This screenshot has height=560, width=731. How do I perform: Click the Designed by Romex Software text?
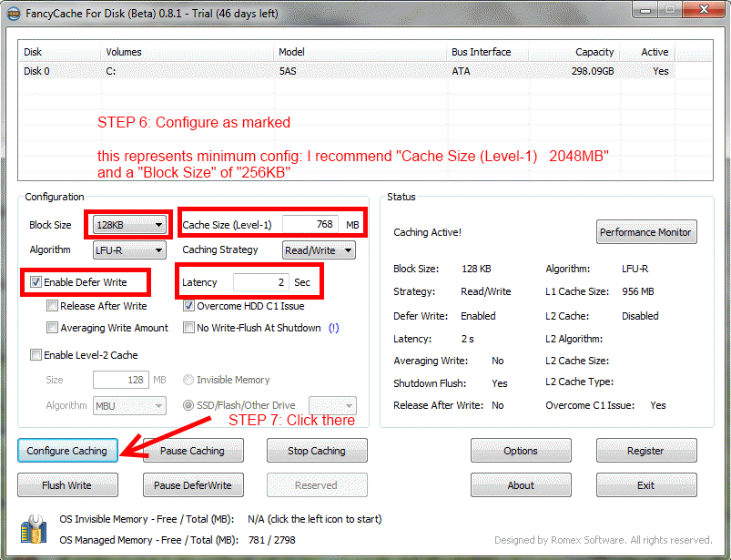(604, 540)
